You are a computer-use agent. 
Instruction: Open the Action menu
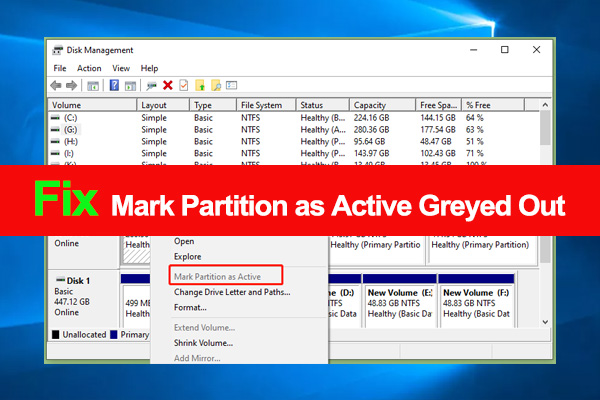[x=89, y=69]
